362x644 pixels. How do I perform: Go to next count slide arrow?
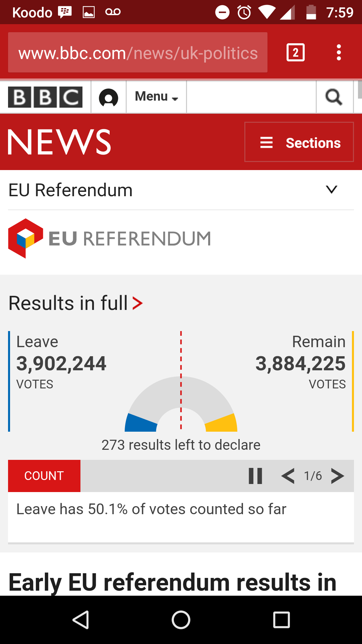click(x=338, y=476)
